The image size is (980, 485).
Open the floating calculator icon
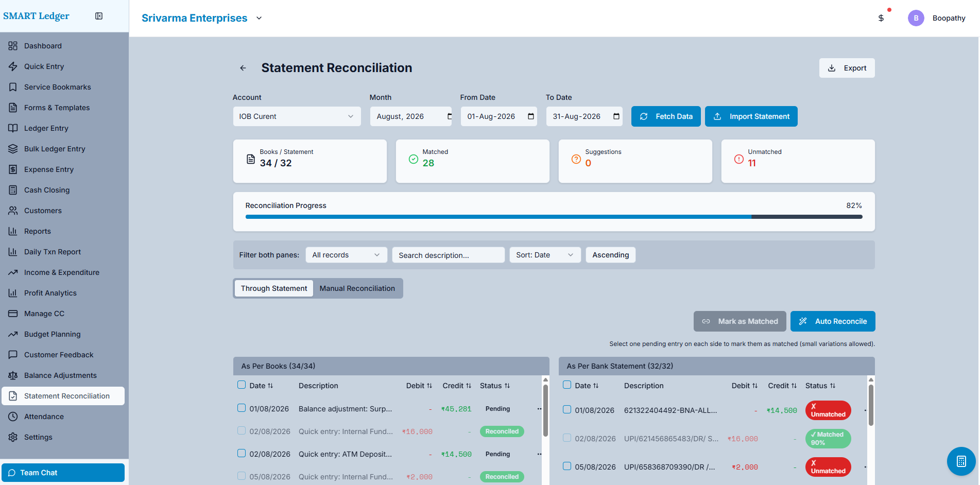[961, 461]
